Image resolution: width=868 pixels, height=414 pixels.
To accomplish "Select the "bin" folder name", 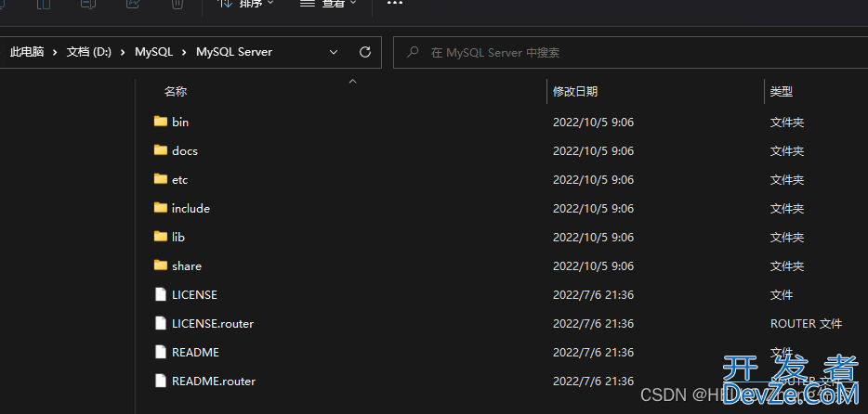I will [x=180, y=123].
